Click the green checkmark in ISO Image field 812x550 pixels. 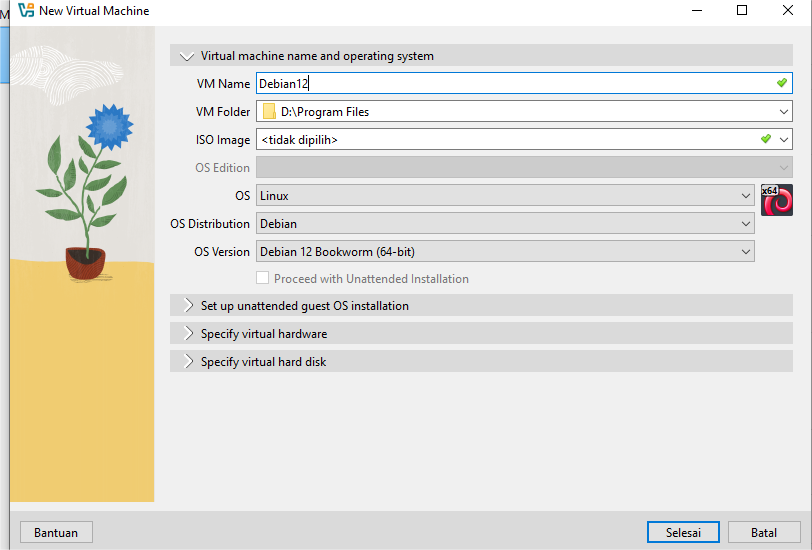coord(765,139)
